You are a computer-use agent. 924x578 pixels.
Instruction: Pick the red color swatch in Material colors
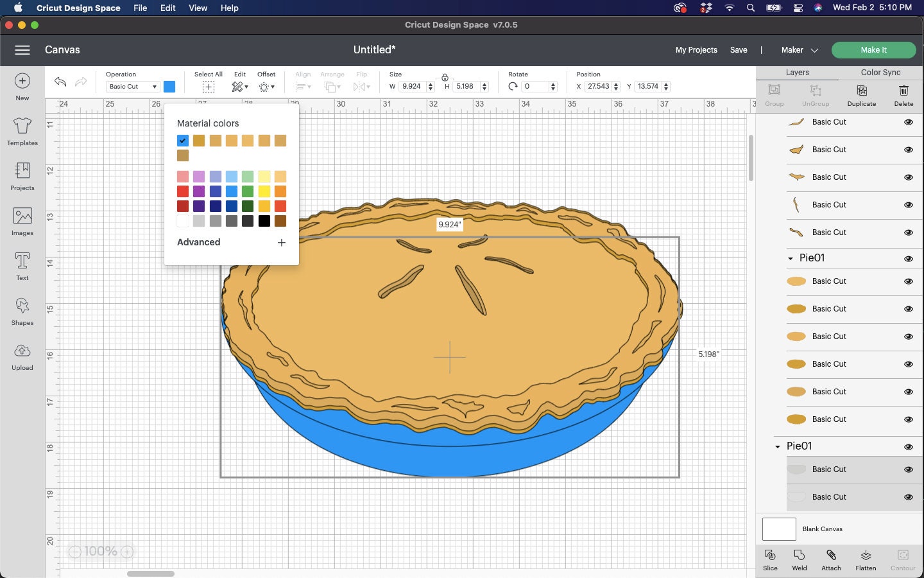coord(183,191)
